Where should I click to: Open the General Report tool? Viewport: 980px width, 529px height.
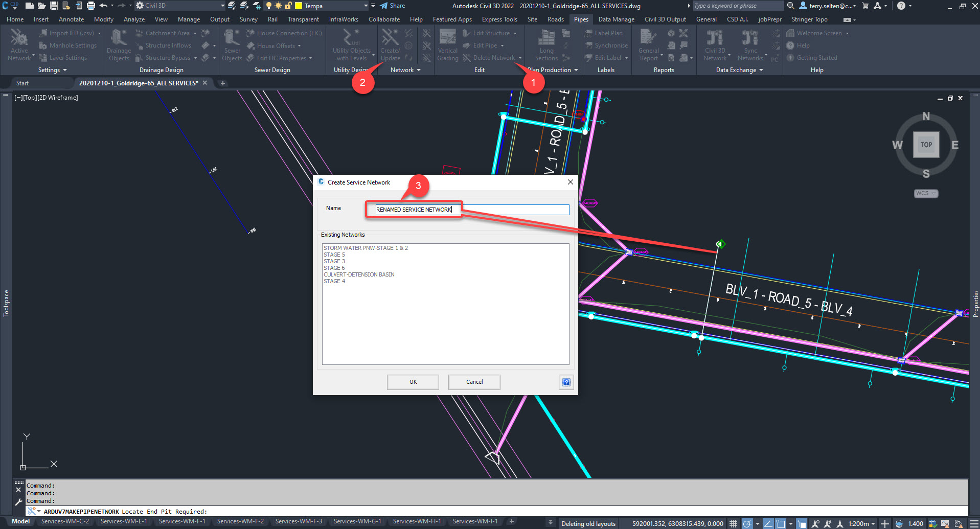click(x=648, y=44)
